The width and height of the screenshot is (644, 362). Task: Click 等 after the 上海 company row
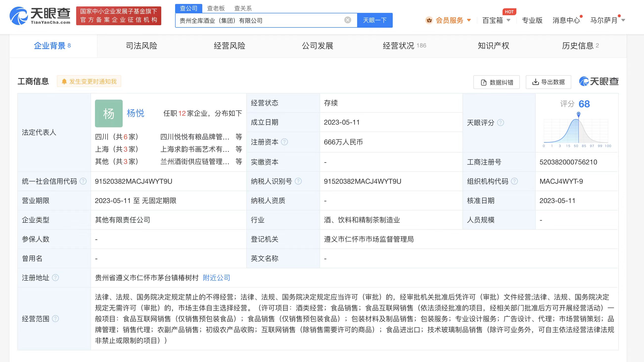pyautogui.click(x=239, y=149)
